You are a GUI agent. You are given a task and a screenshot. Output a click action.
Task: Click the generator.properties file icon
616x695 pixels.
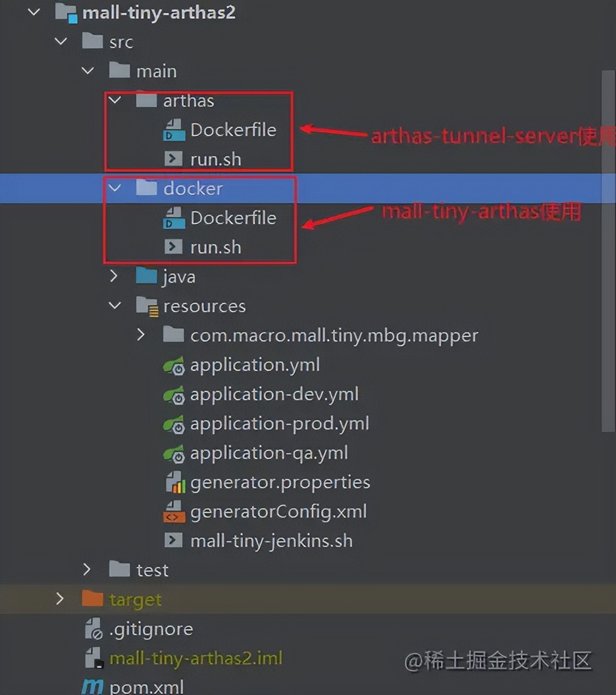coord(175,483)
